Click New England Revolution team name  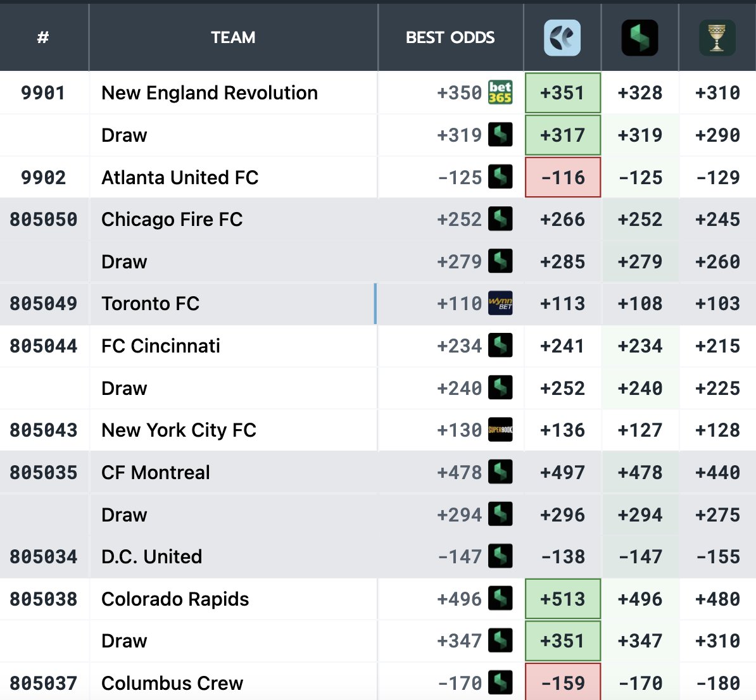coord(210,92)
